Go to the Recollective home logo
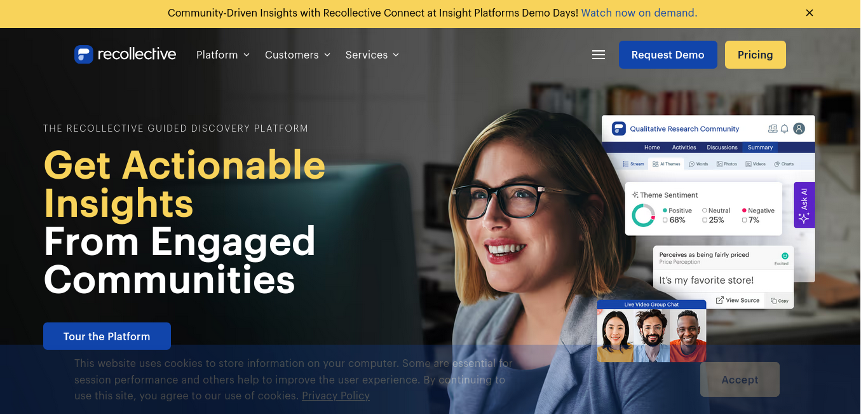 pos(125,55)
